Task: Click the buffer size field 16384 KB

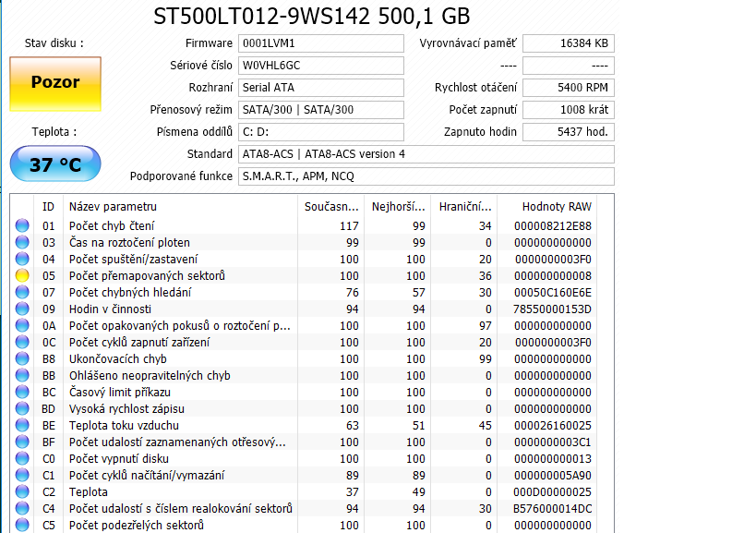Action: coord(569,43)
